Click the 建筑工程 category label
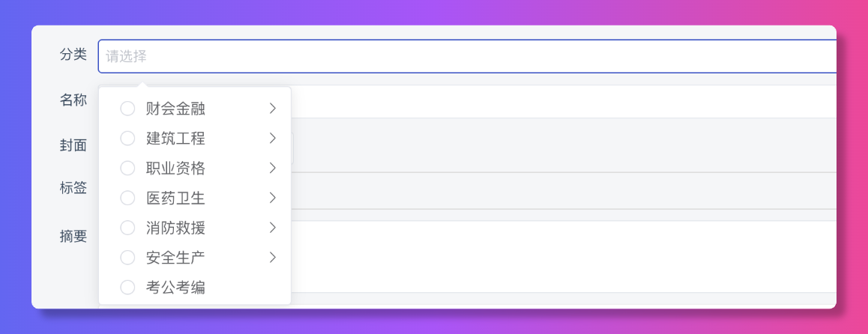Viewport: 868px width, 334px height. point(175,139)
